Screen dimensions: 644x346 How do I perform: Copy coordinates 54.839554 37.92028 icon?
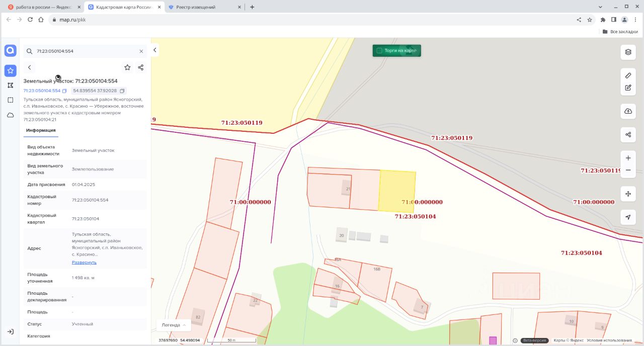pos(122,91)
